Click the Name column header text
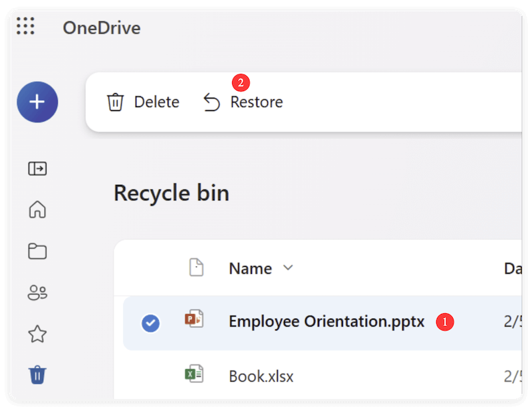 (x=250, y=268)
